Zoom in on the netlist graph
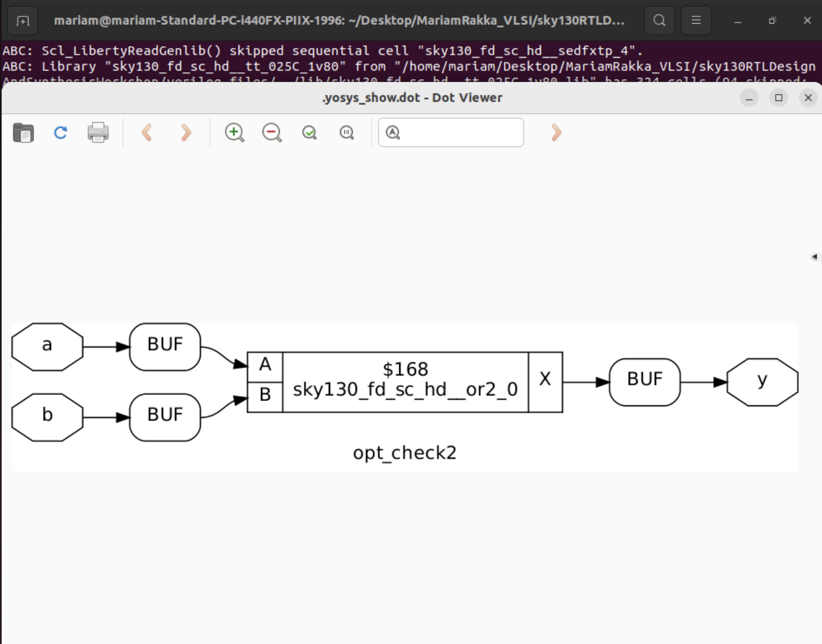 [234, 132]
